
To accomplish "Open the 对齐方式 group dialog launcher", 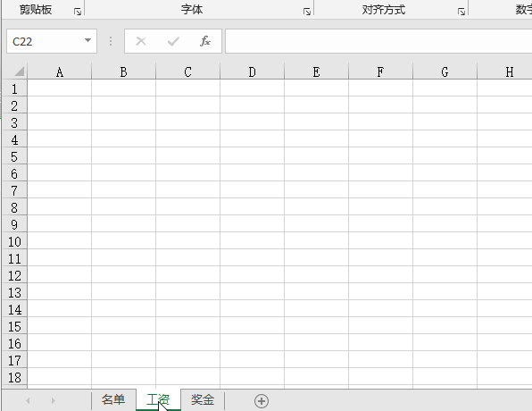I will pos(461,12).
